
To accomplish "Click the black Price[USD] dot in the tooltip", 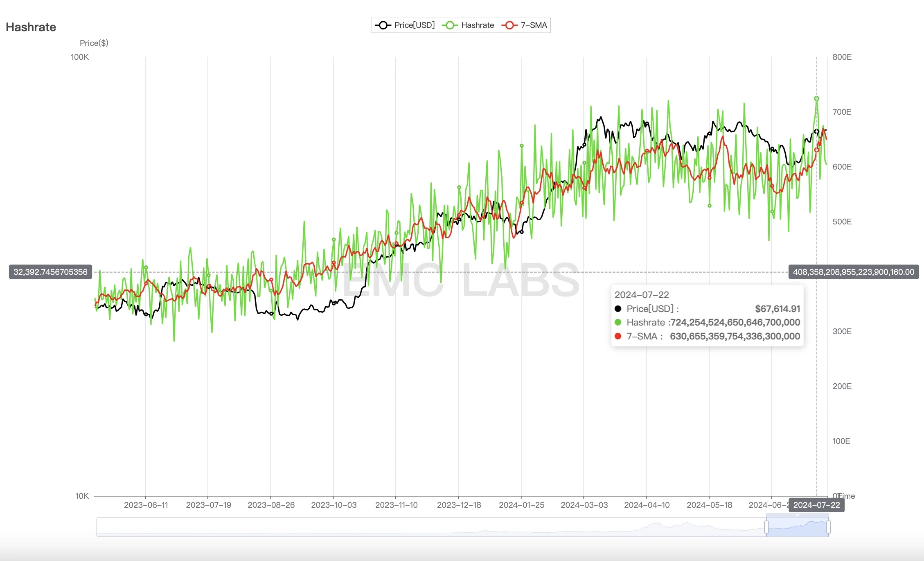I will [x=618, y=309].
